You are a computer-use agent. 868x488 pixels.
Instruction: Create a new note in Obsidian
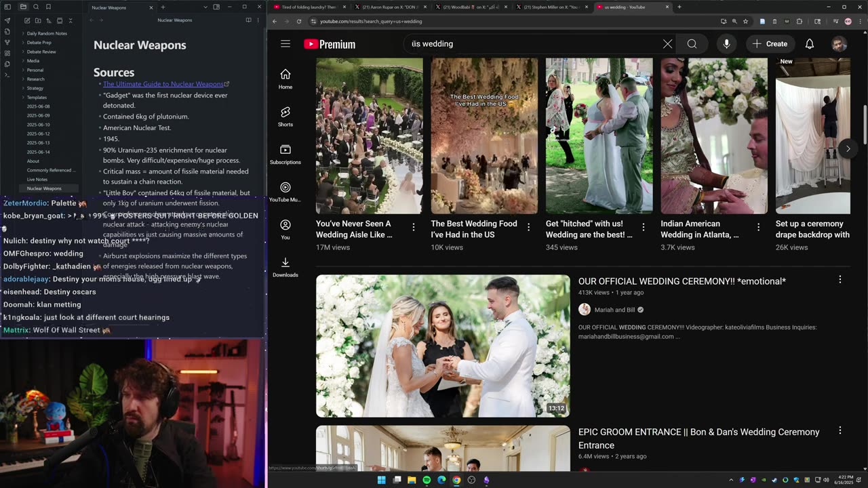coord(26,21)
